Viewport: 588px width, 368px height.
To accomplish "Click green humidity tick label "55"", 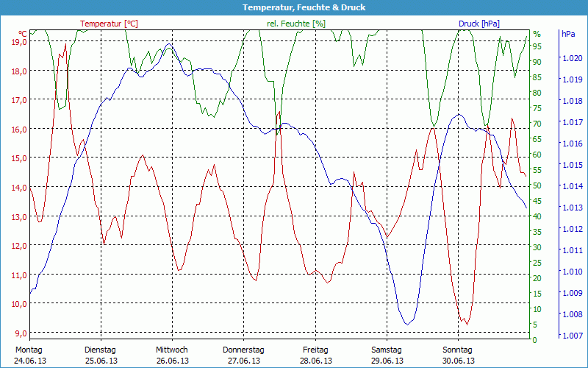I will (x=537, y=171).
